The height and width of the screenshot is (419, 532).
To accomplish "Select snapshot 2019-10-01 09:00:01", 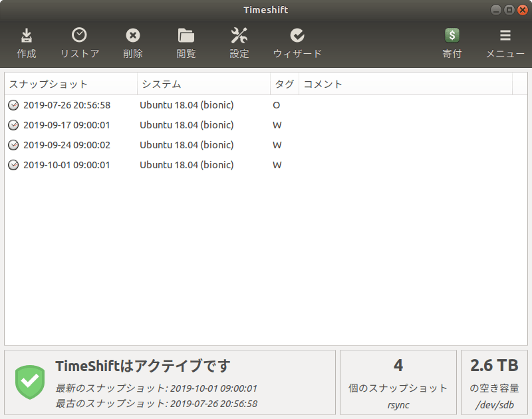I will (266, 165).
